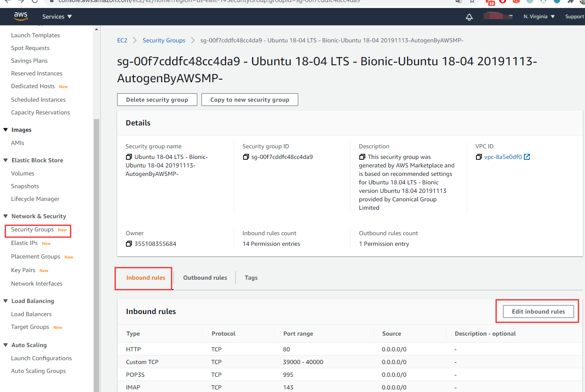This screenshot has width=585, height=392.
Task: Click Delete security group button
Action: [157, 100]
